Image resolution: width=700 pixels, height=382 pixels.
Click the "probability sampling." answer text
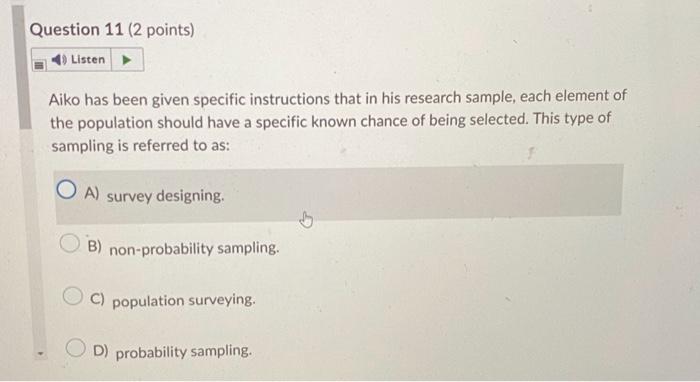[x=183, y=352]
